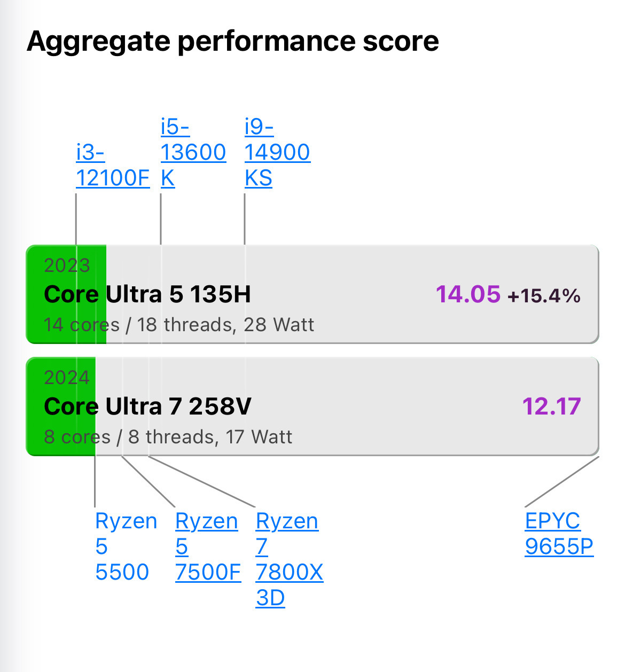The image size is (625, 672).
Task: Click the Core Ultra 5 135H name
Action: click(147, 294)
